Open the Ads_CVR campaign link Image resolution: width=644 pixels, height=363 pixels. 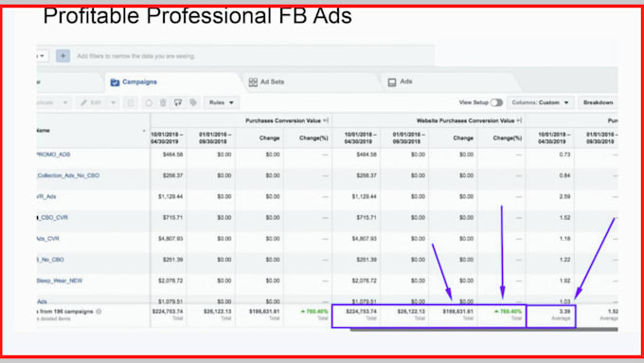[48, 239]
